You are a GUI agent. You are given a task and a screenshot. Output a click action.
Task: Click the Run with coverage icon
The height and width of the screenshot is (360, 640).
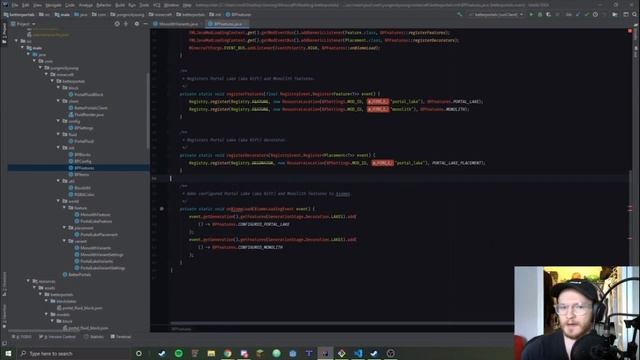(548, 14)
